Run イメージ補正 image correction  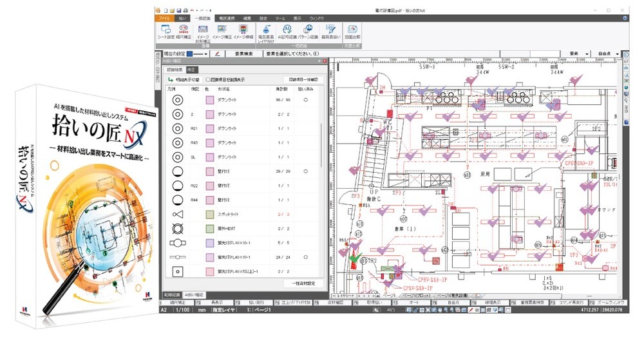pyautogui.click(x=222, y=31)
